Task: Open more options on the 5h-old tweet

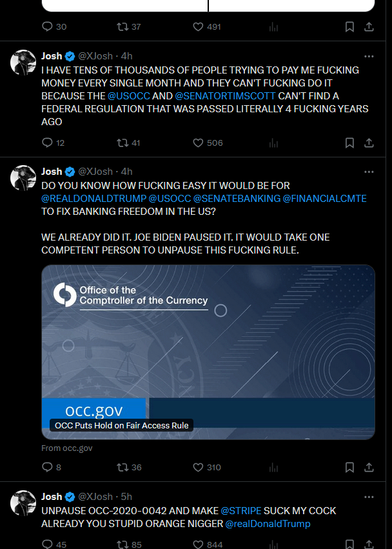Action: coord(369,497)
